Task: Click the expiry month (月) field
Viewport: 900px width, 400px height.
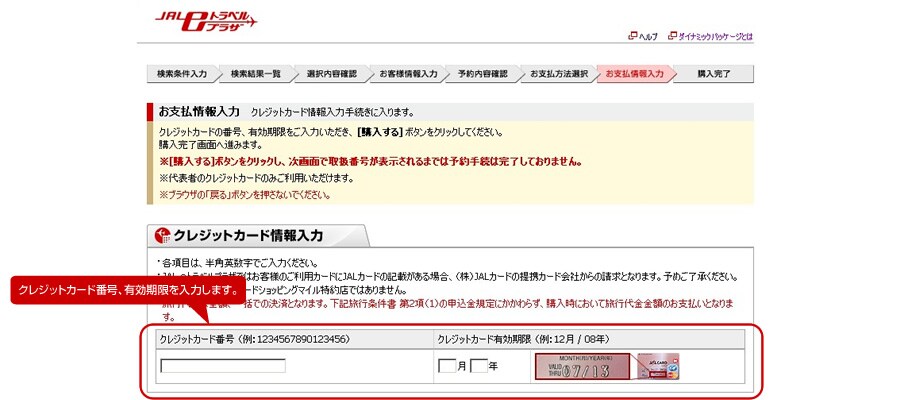Action: 447,366
